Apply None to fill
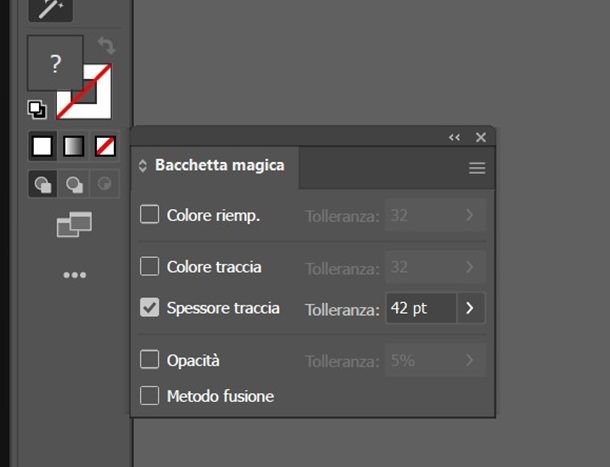Image resolution: width=610 pixels, height=467 pixels. 105,146
